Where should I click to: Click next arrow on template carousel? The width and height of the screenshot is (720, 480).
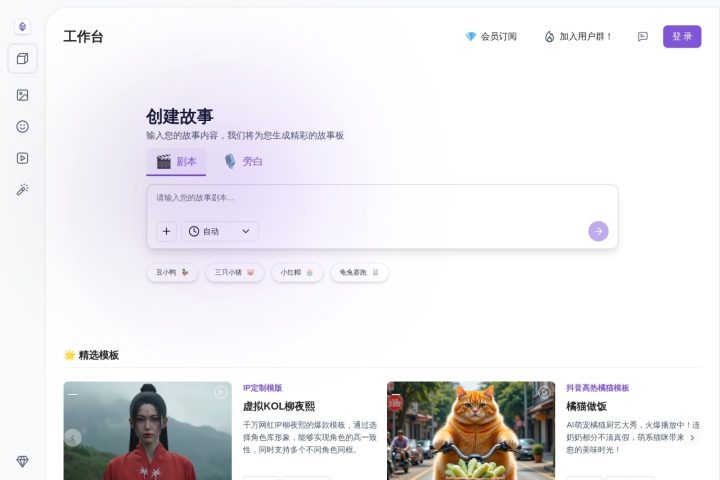point(692,438)
